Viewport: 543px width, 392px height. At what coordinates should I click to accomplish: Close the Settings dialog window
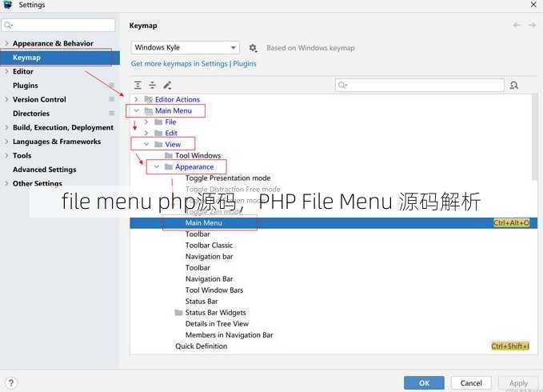click(x=533, y=5)
